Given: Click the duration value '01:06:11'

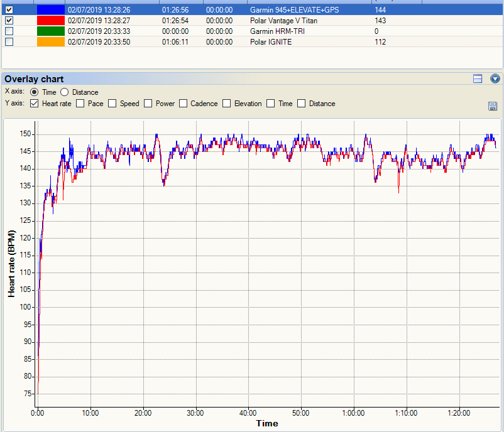Looking at the screenshot, I should pyautogui.click(x=175, y=41).
